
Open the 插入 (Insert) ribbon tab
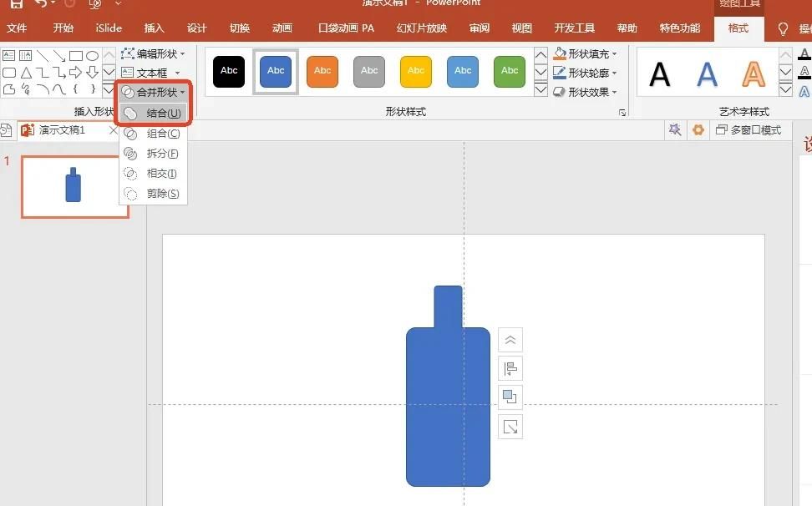(154, 28)
